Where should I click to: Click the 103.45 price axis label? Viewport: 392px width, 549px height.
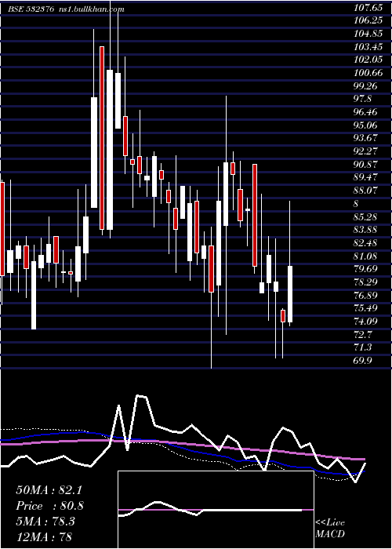367,46
